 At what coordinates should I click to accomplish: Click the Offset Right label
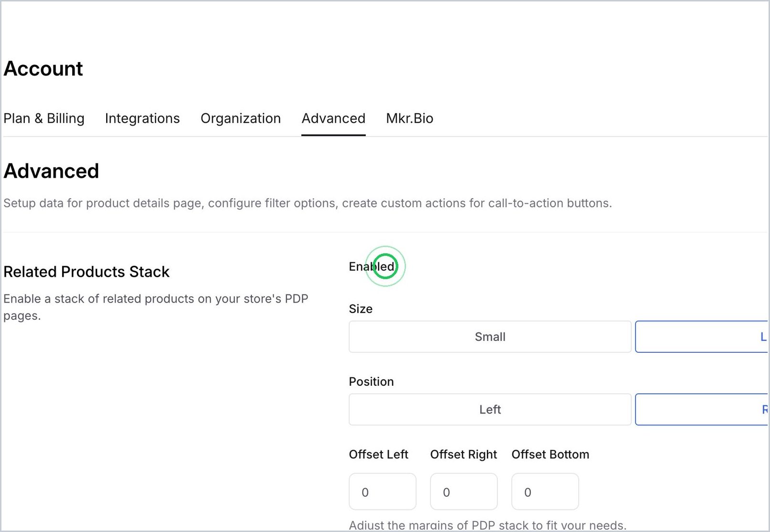coord(463,454)
